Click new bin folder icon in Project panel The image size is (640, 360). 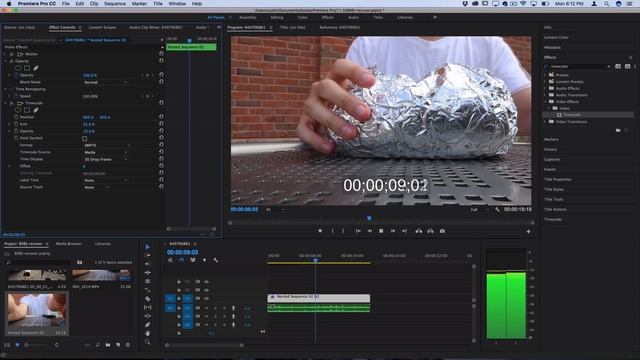click(108, 345)
